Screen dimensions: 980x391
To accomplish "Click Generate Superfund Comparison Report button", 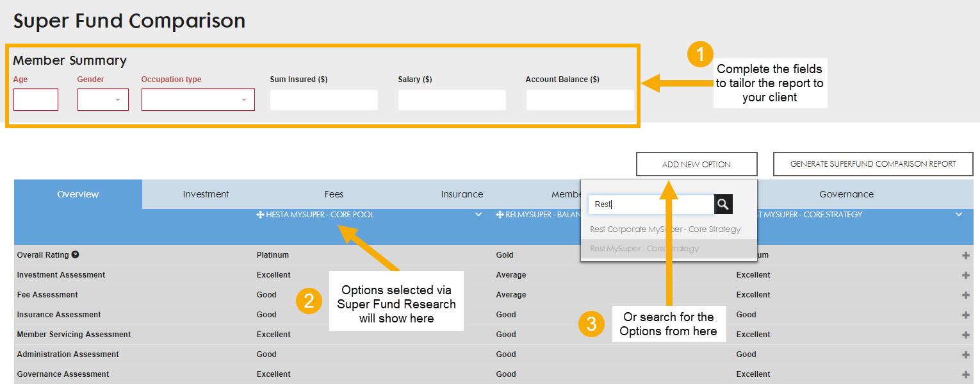I will (873, 164).
